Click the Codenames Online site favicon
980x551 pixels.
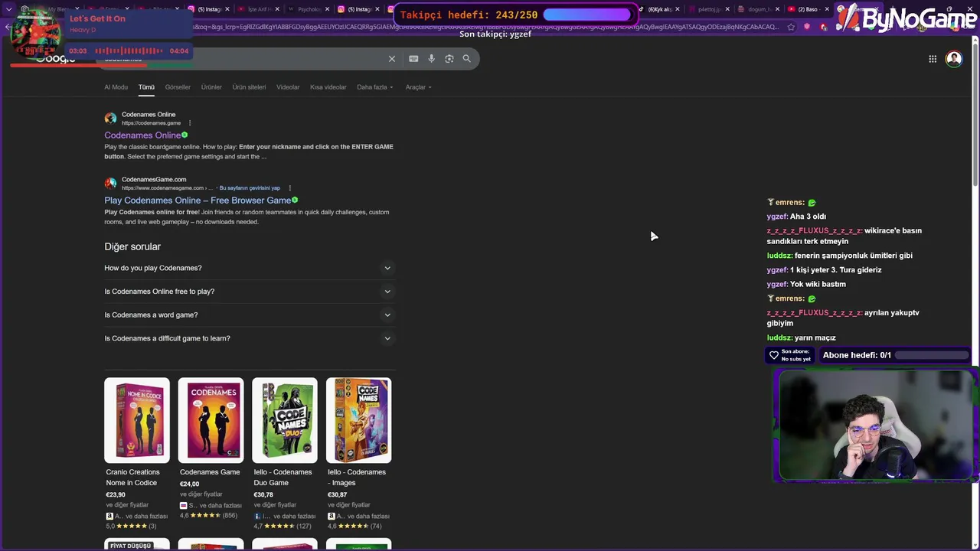111,119
